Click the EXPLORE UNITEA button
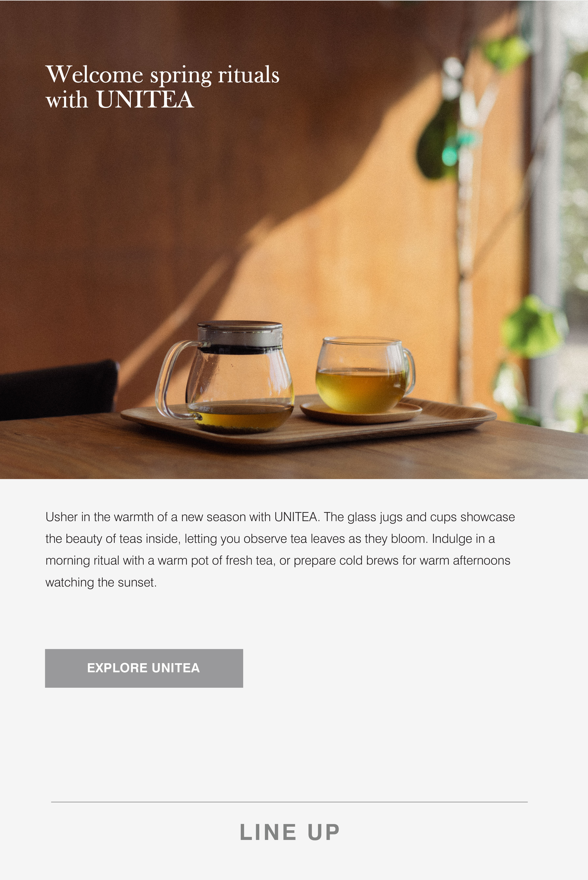Image resolution: width=588 pixels, height=880 pixels. click(144, 668)
